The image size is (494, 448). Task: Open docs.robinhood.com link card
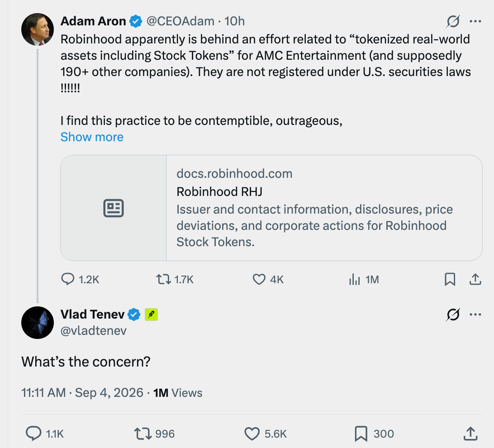271,208
